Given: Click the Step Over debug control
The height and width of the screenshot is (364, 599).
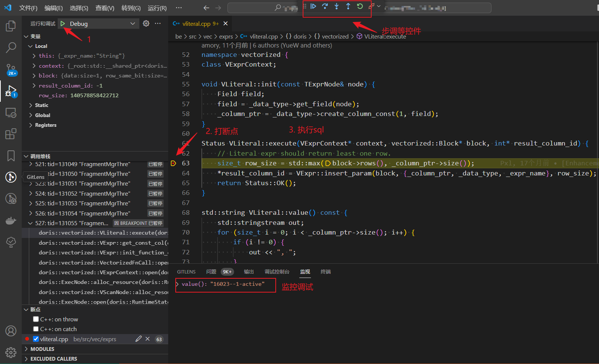Looking at the screenshot, I should [x=325, y=6].
